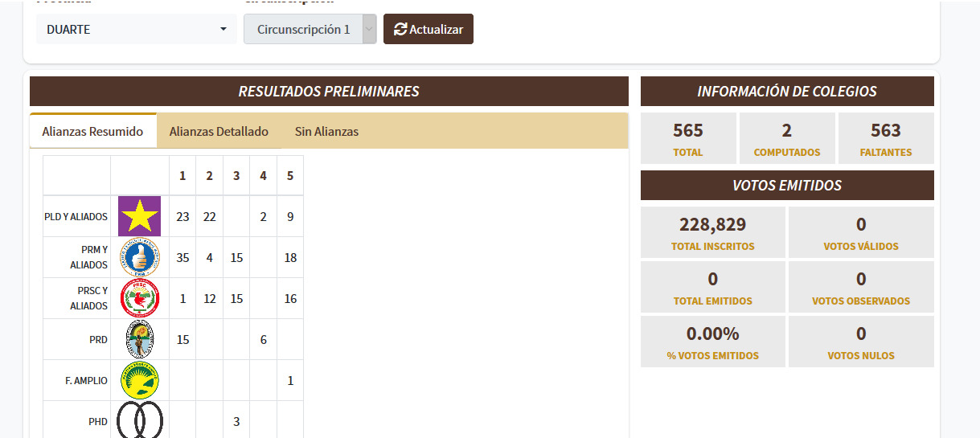Image resolution: width=980 pixels, height=438 pixels.
Task: Select the Alianzas Resumido tab
Action: coord(92,131)
